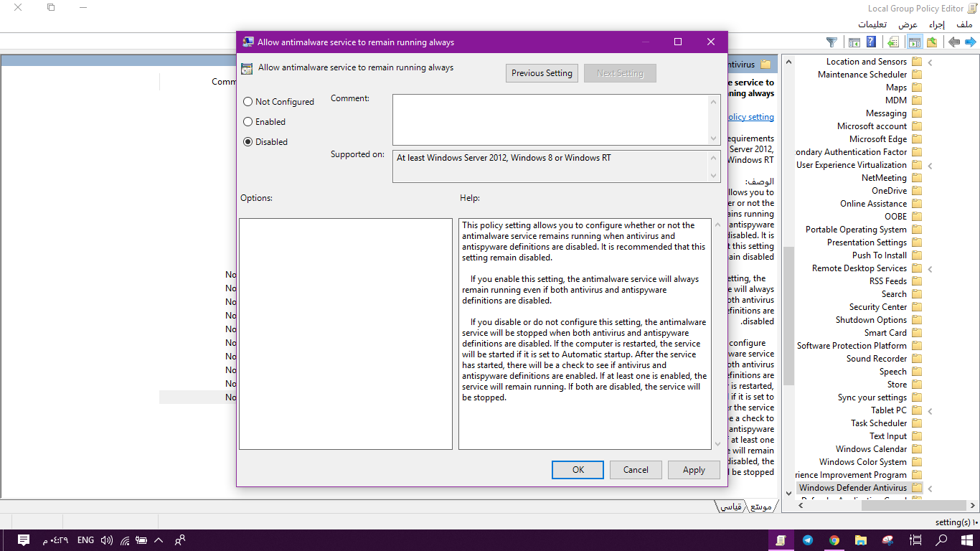Click the Next Setting button
980x551 pixels.
pos(620,73)
